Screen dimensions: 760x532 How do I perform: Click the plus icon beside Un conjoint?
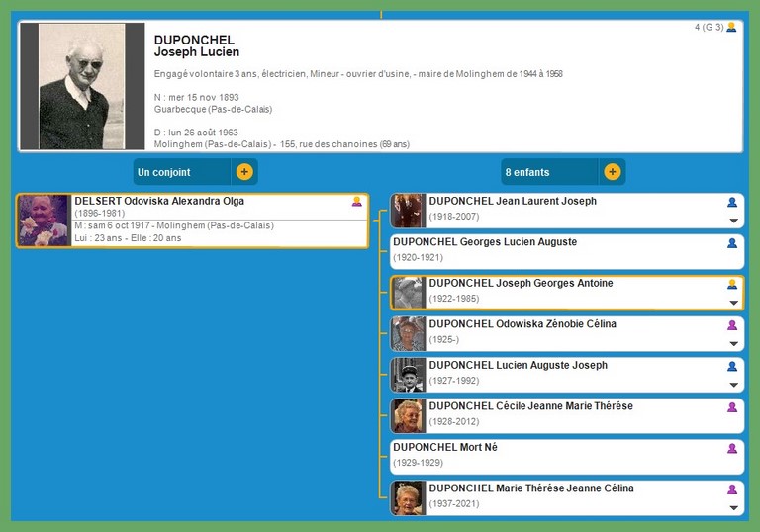click(244, 172)
